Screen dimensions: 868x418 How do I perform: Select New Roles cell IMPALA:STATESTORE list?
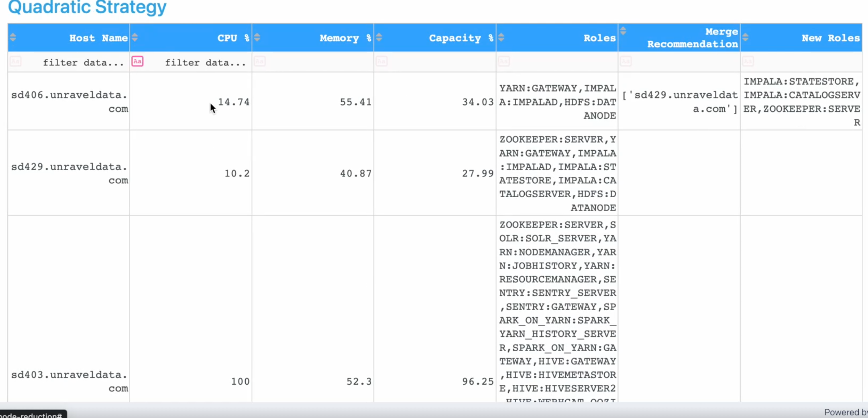tap(801, 101)
